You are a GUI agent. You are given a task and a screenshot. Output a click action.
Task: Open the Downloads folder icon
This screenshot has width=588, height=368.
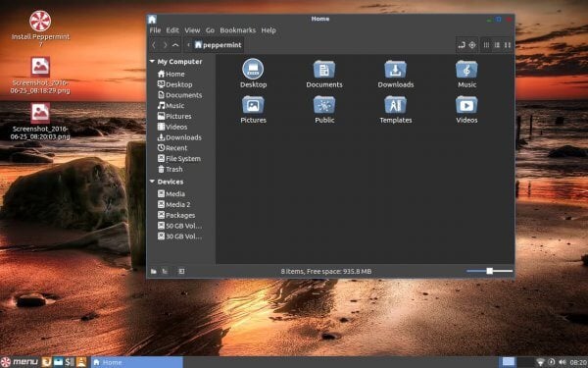[x=395, y=74]
